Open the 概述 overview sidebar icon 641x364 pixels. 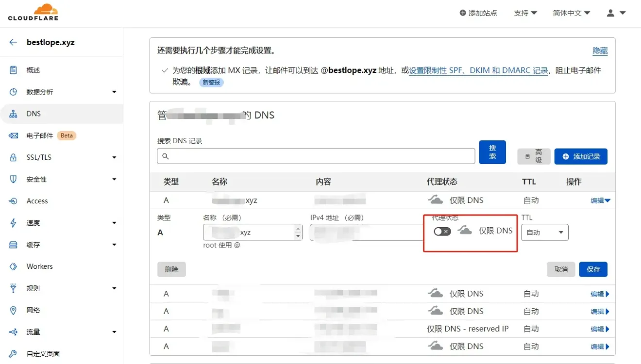pos(14,70)
